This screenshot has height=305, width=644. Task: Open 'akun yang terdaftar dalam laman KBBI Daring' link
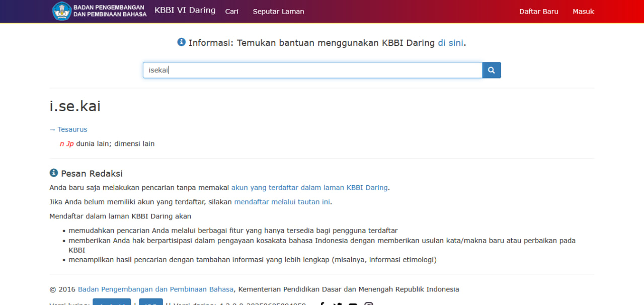click(309, 188)
